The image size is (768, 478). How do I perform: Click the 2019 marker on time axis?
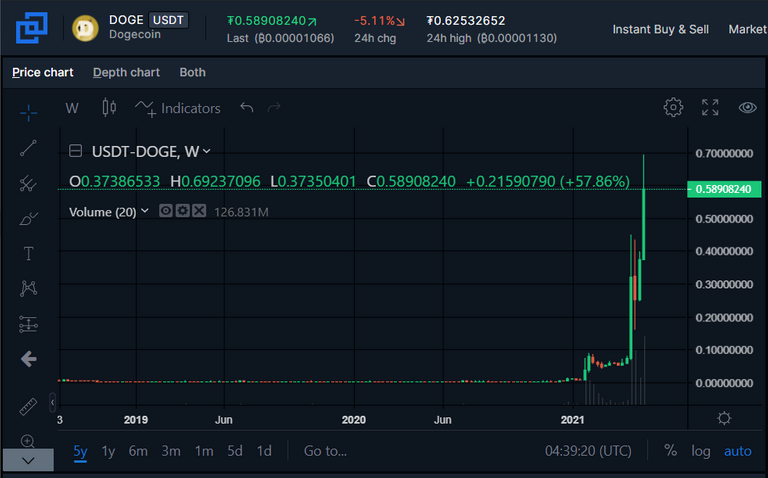click(136, 420)
